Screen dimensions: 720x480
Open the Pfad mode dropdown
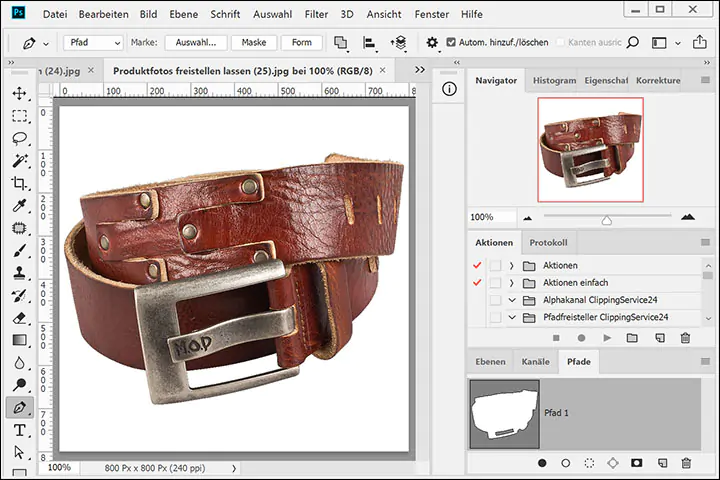[93, 43]
